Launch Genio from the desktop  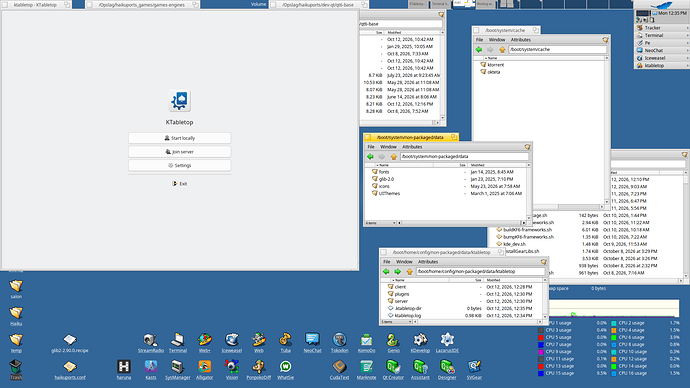393,343
